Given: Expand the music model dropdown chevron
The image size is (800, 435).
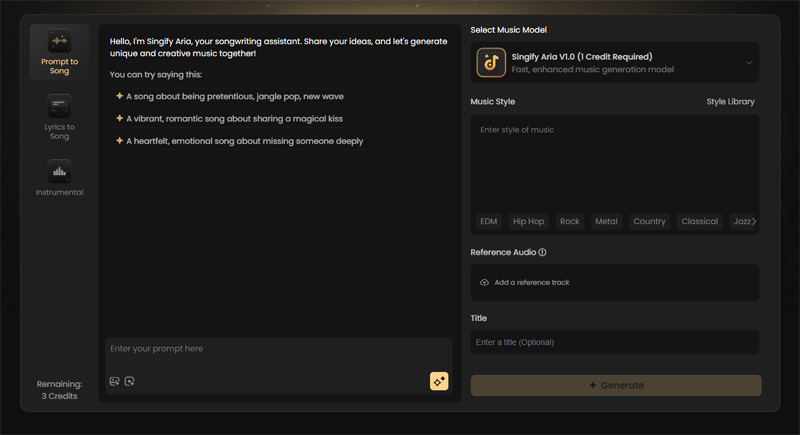Looking at the screenshot, I should [x=748, y=63].
